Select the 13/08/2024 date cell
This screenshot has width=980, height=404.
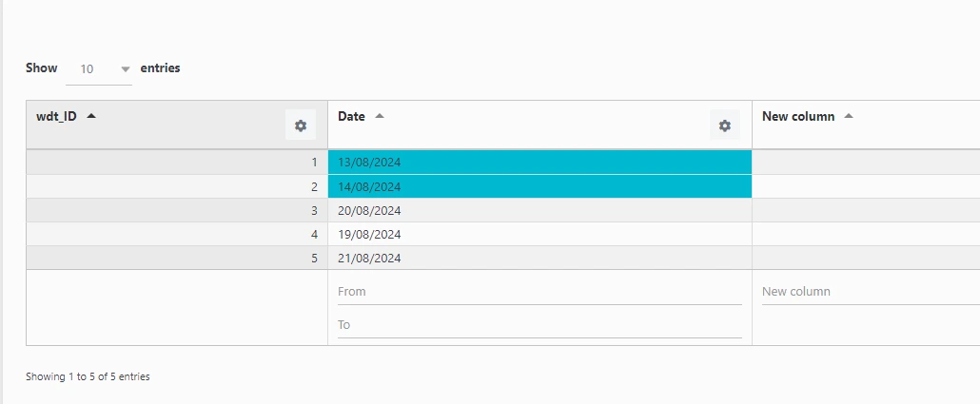(x=539, y=163)
